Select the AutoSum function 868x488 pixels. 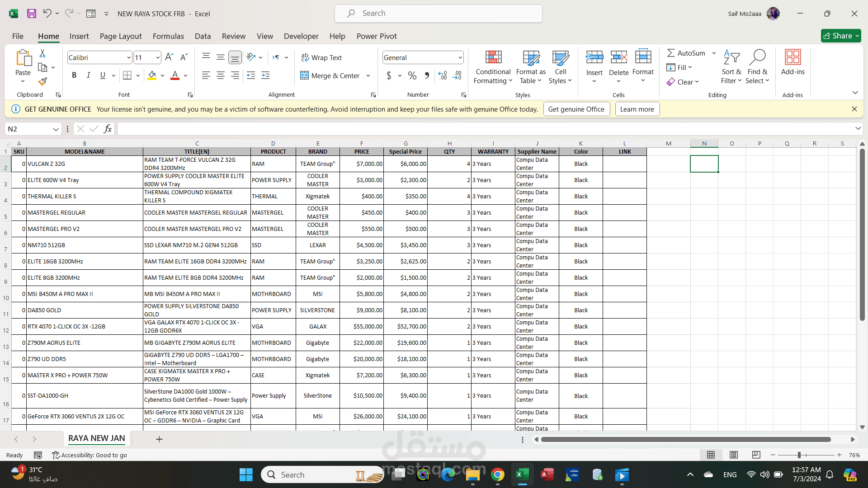686,53
